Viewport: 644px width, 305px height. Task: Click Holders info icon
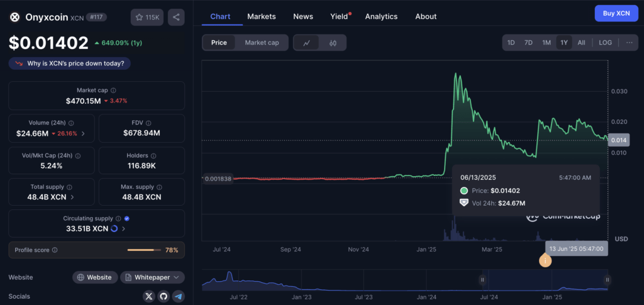(x=153, y=156)
